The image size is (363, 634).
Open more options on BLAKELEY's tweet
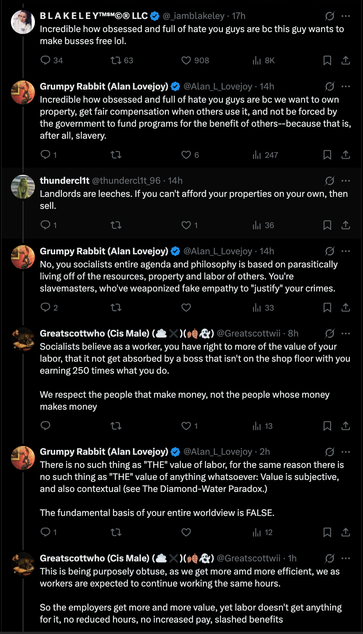point(346,16)
